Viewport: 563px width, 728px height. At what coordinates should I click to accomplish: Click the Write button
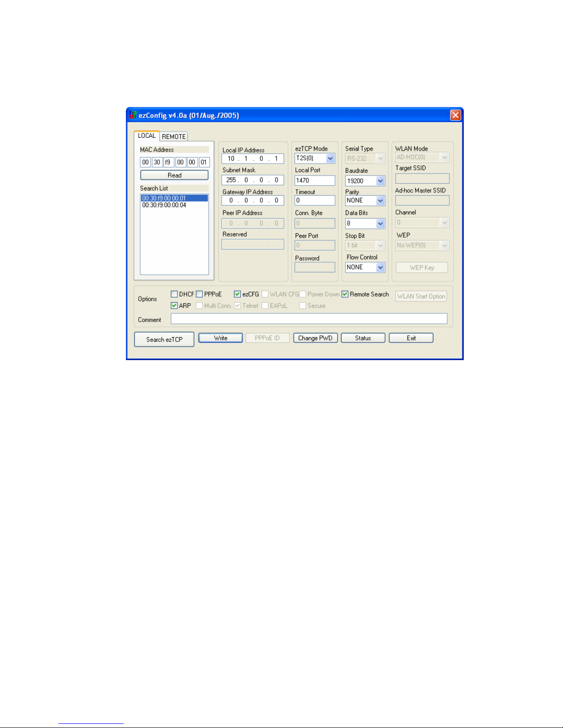pyautogui.click(x=221, y=338)
